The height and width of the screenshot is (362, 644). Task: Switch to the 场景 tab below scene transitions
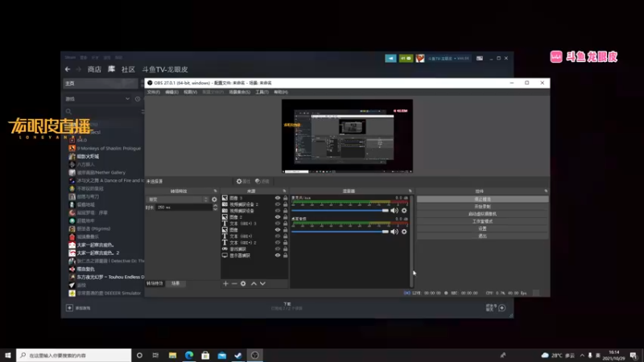point(175,284)
